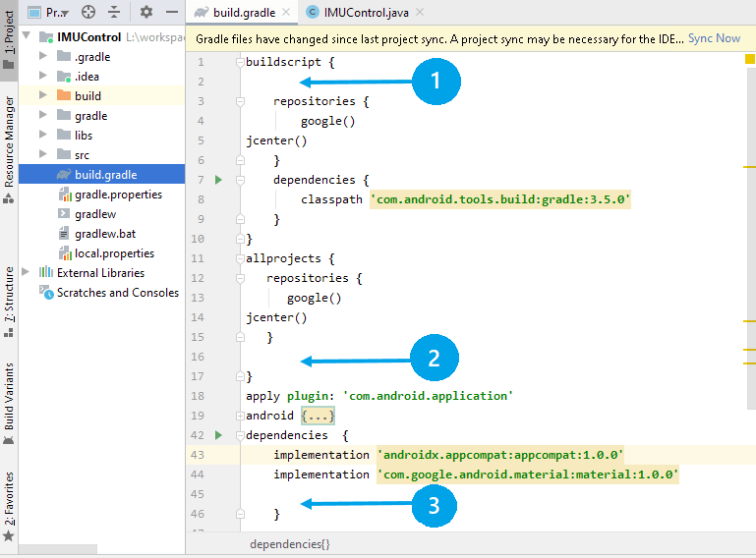Viewport: 756px width, 558px height.
Task: Collapse the IMUControl root project node
Action: 27,37
